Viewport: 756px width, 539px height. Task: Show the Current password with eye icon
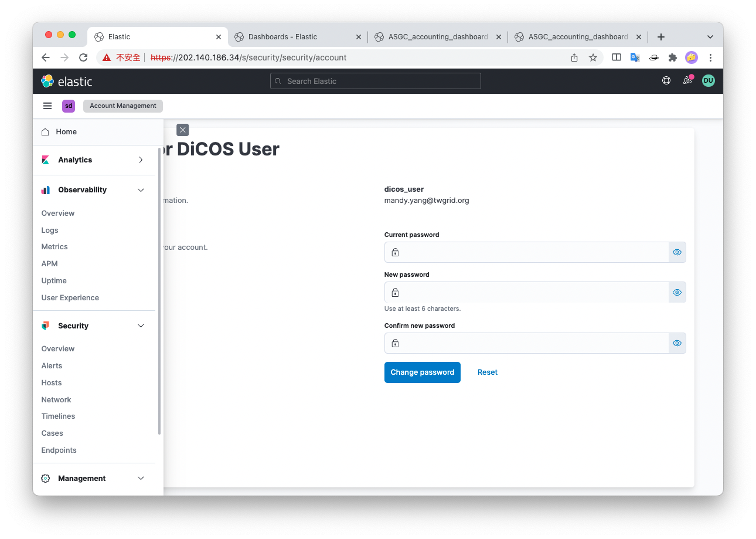677,252
